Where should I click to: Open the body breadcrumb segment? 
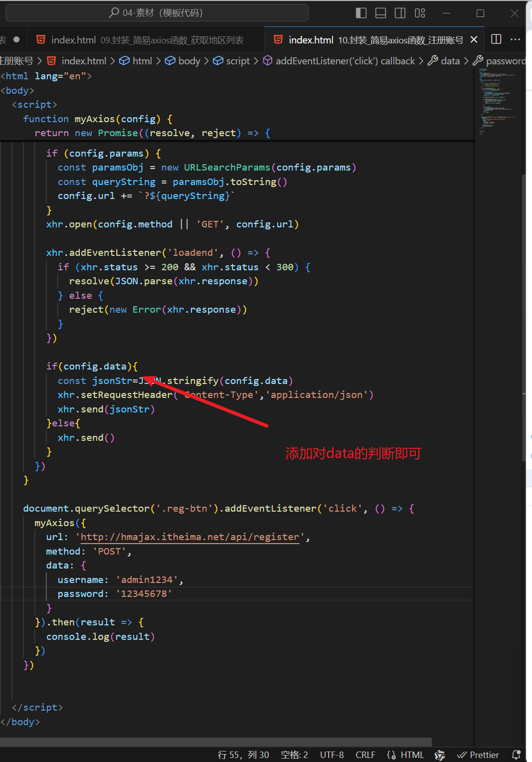(x=189, y=61)
